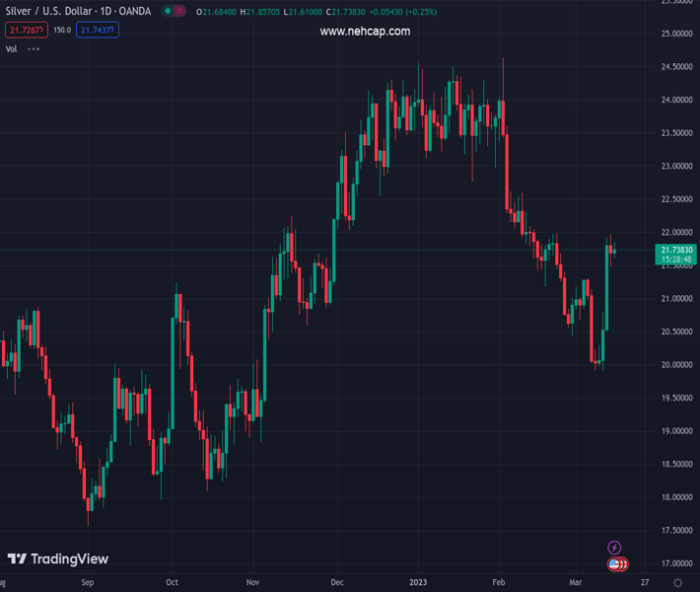
Task: Click the 18.00000 price scale level
Action: 674,497
